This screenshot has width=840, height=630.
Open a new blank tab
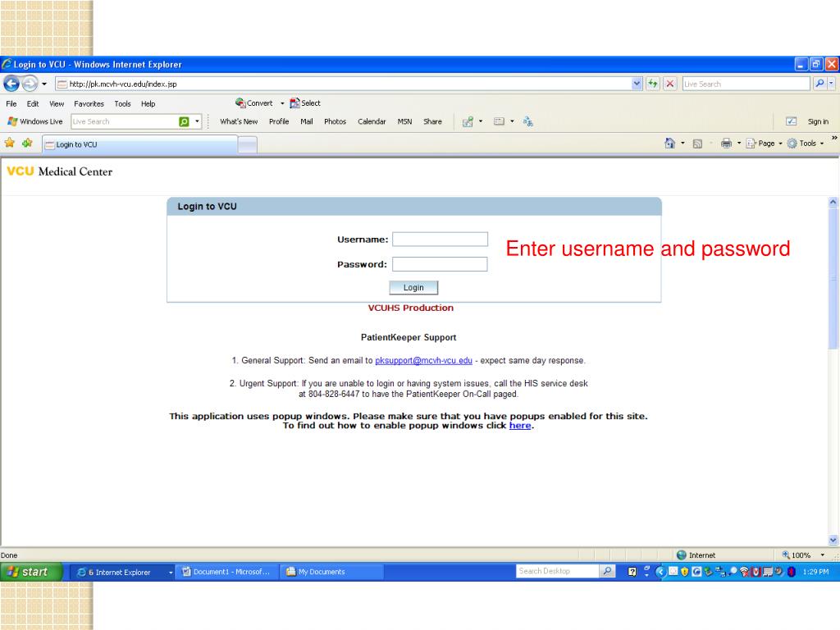[x=248, y=144]
